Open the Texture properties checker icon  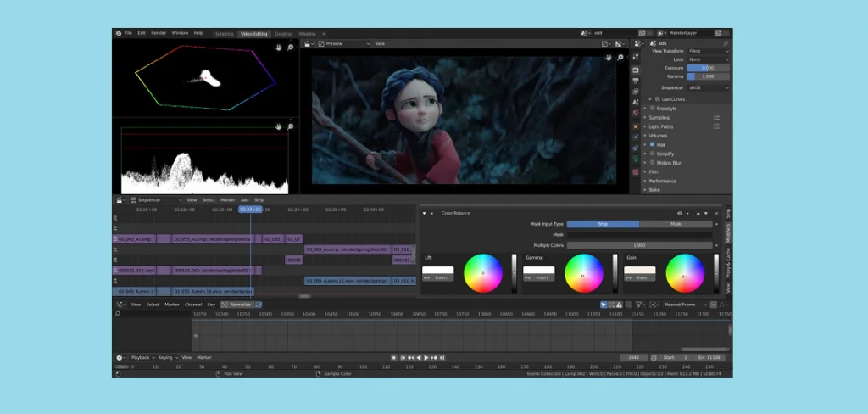pyautogui.click(x=636, y=172)
